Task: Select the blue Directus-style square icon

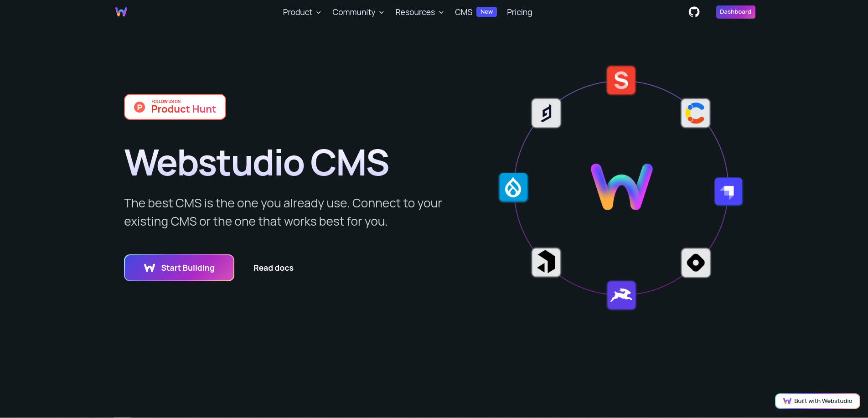Action: (x=728, y=191)
